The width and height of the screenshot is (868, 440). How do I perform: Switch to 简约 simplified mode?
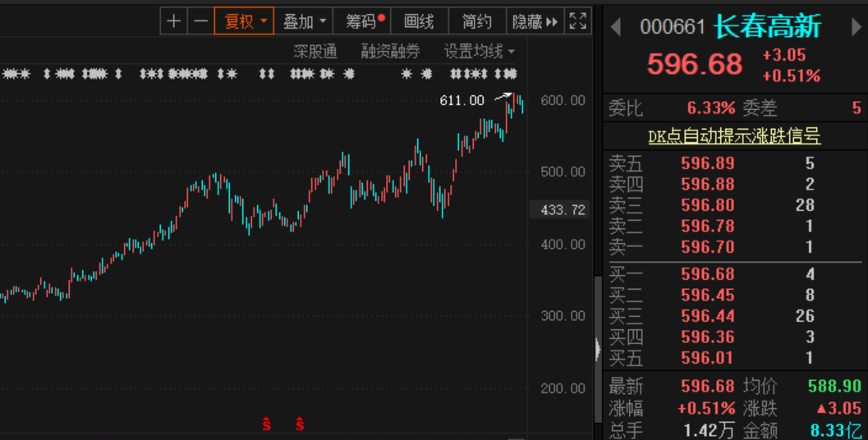coord(476,21)
